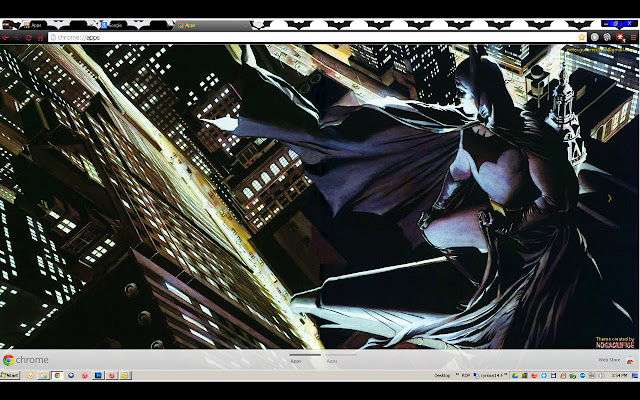Viewport: 640px width, 400px height.
Task: Bookmark this page with the star icon
Action: [581, 37]
